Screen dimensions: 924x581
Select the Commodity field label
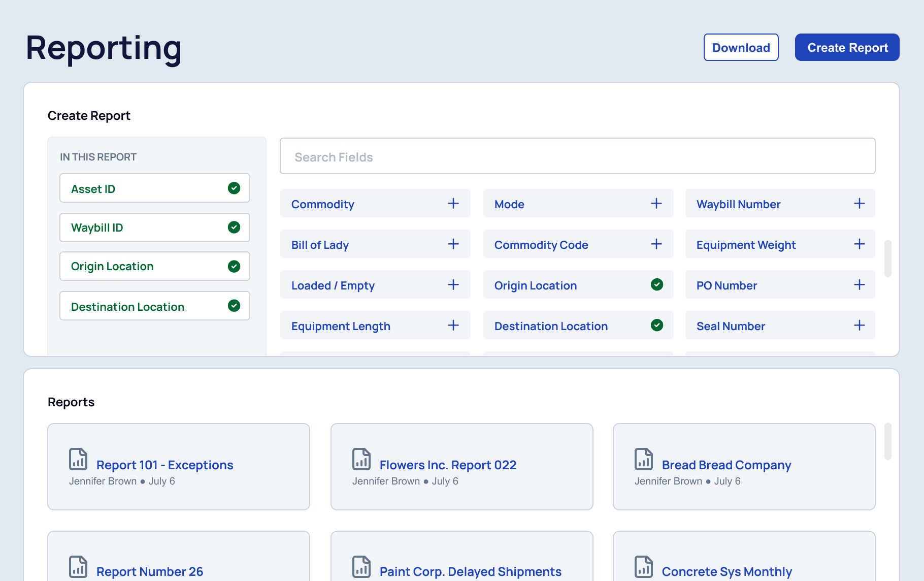[x=323, y=204]
